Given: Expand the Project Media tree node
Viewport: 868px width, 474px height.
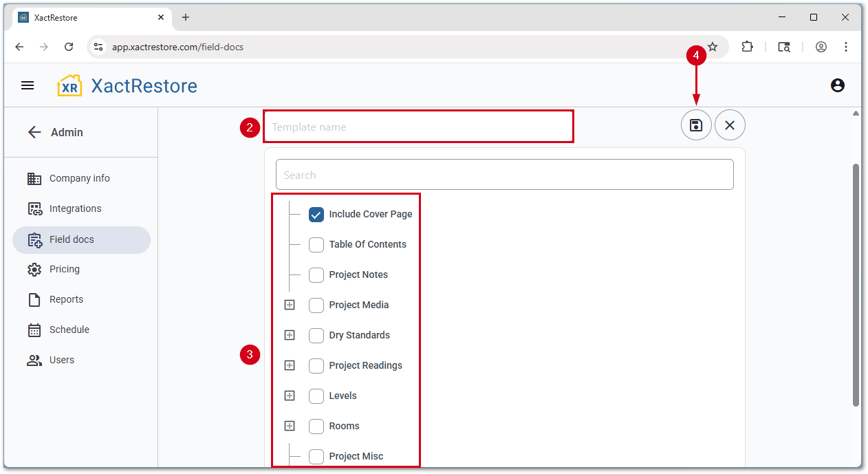Looking at the screenshot, I should [290, 305].
